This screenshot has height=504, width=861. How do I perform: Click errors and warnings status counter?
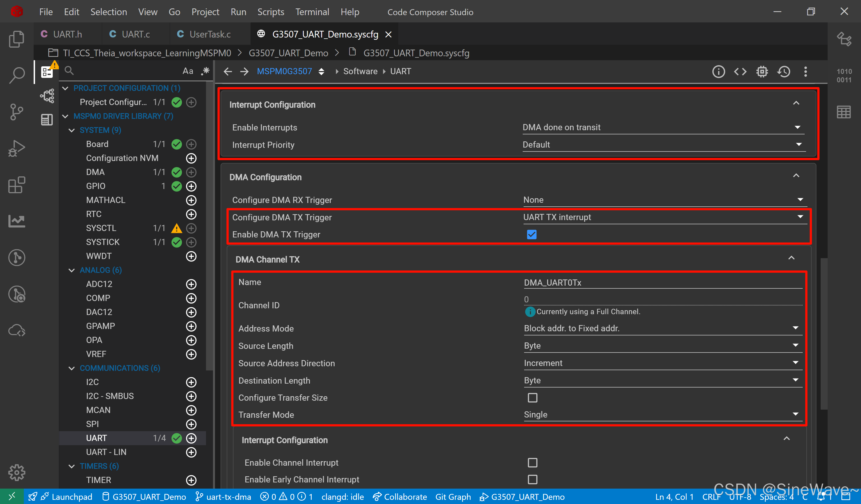tap(286, 497)
